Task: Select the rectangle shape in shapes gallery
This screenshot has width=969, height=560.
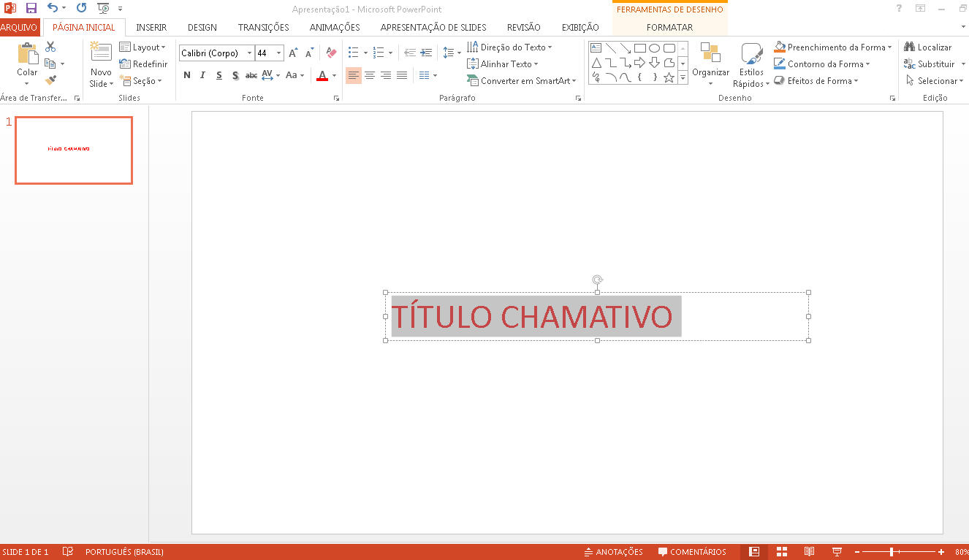Action: click(x=639, y=48)
